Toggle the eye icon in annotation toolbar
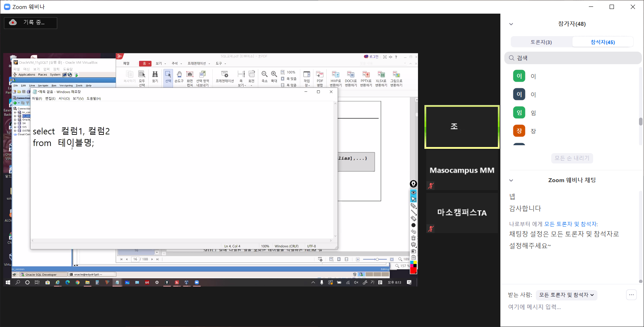Image resolution: width=644 pixels, height=327 pixels. coord(413,193)
